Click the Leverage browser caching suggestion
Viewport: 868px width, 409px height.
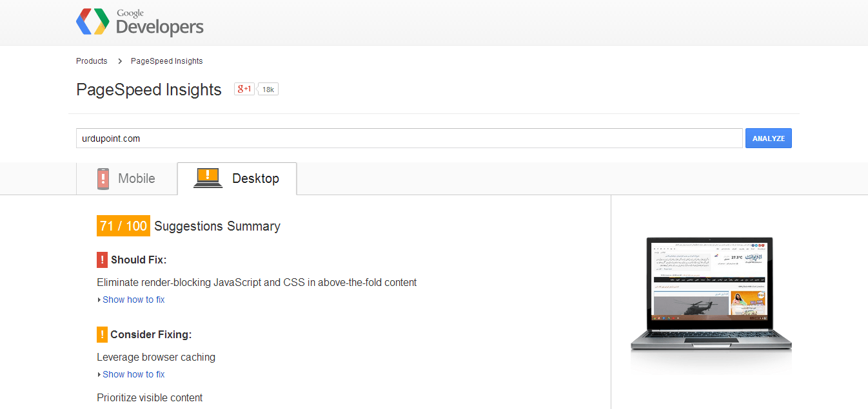point(156,357)
